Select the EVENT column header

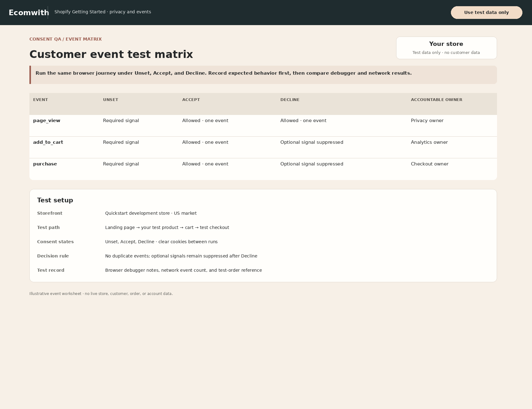pyautogui.click(x=41, y=100)
